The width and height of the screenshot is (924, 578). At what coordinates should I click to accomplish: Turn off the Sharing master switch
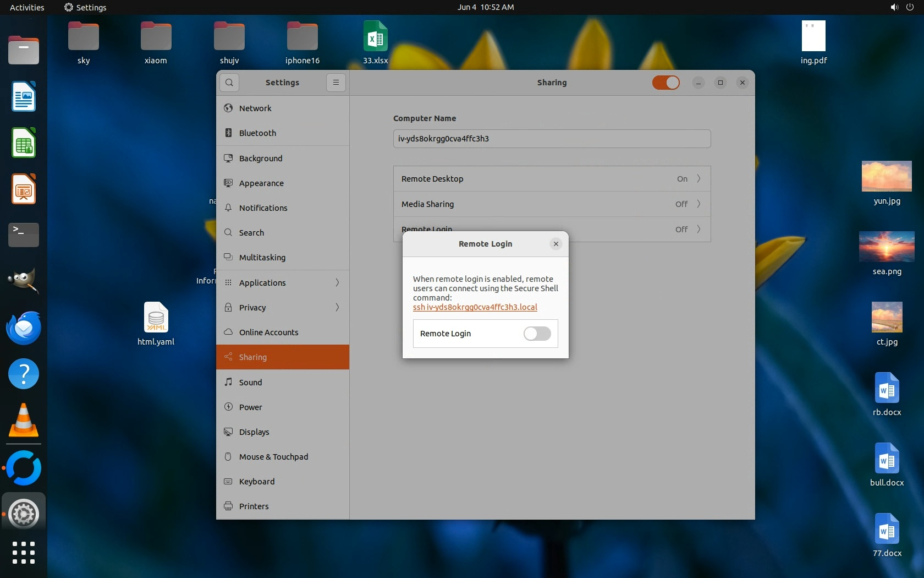tap(665, 83)
